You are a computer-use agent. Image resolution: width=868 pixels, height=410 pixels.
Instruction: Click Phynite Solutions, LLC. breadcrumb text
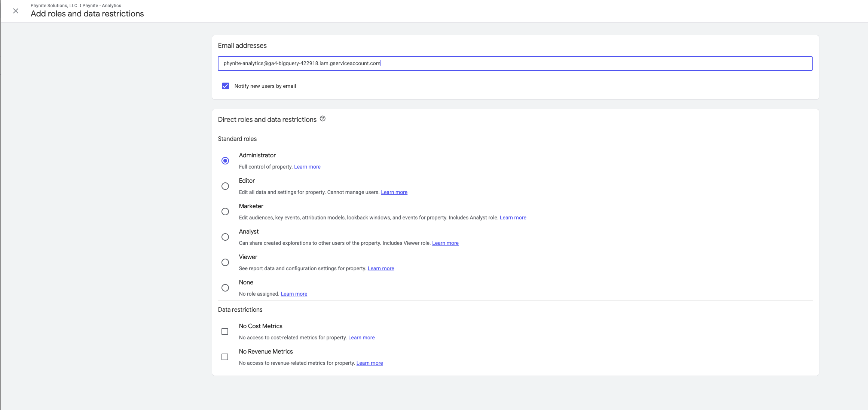click(x=55, y=6)
